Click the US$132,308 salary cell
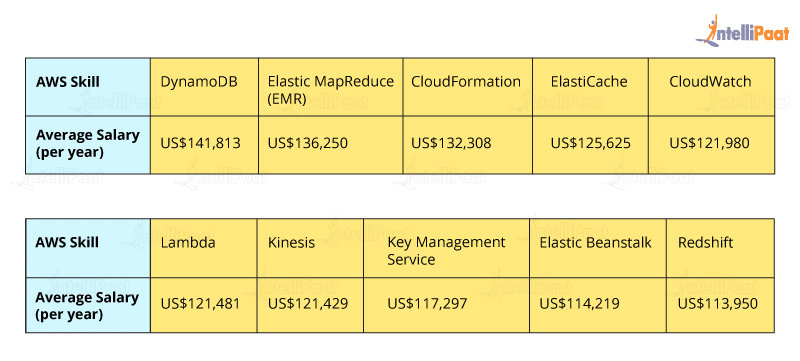The height and width of the screenshot is (361, 800). click(x=468, y=145)
